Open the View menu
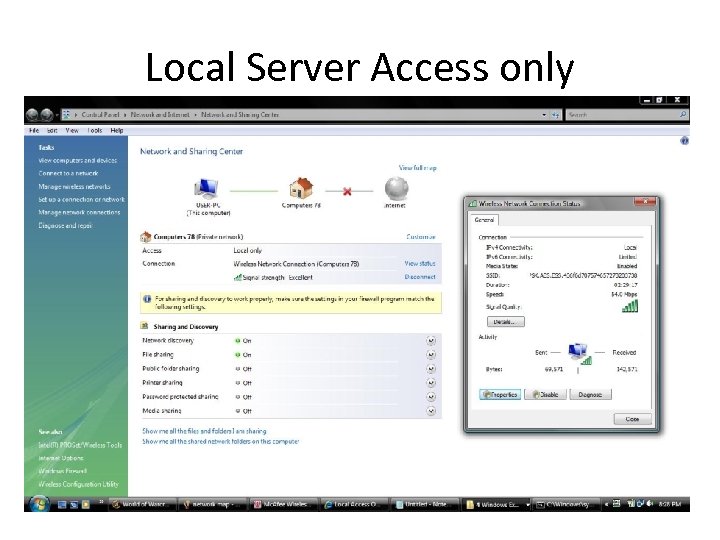 click(x=72, y=130)
